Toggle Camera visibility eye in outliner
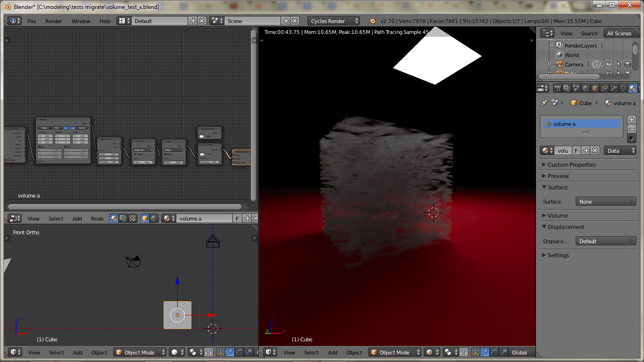 [x=609, y=65]
